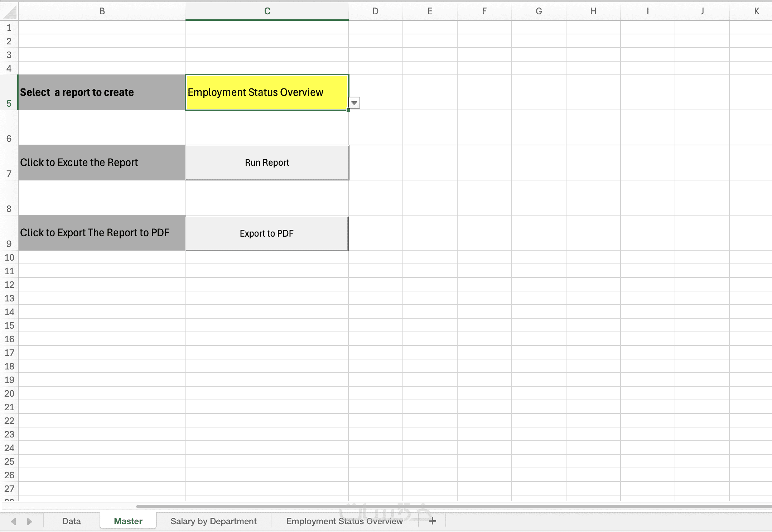
Task: Select row 5 header
Action: (9, 92)
